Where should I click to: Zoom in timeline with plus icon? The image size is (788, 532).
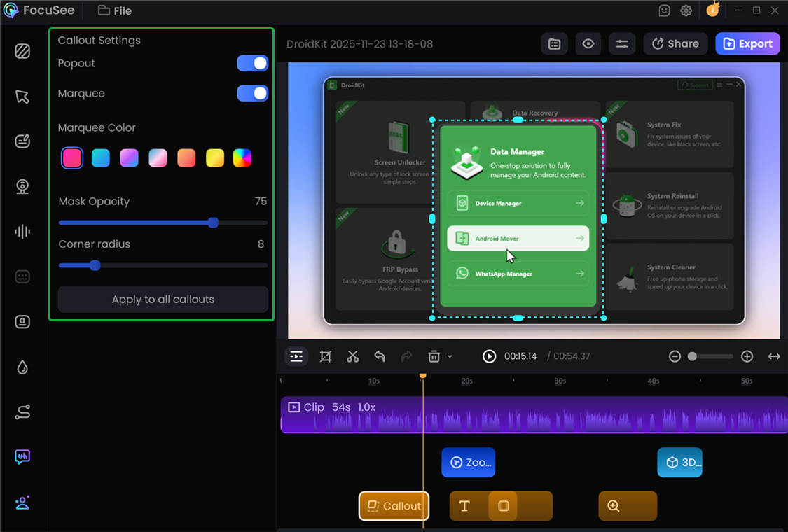[x=747, y=356]
